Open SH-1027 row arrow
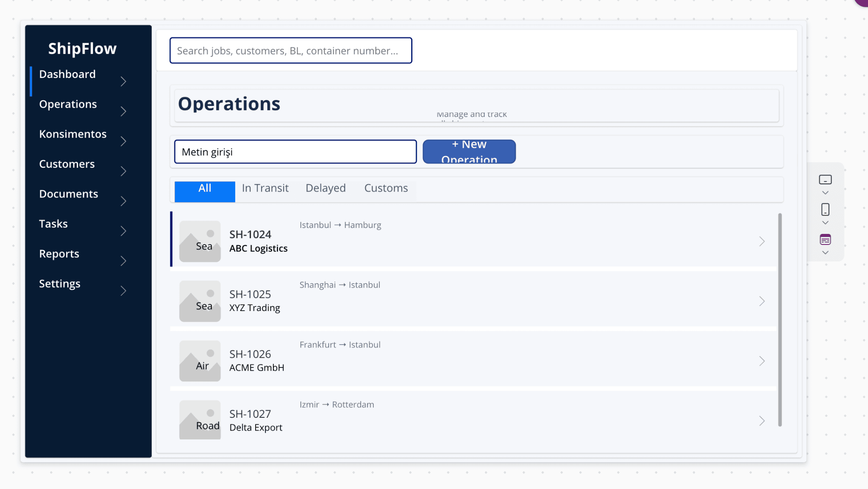The image size is (868, 489). pyautogui.click(x=762, y=421)
